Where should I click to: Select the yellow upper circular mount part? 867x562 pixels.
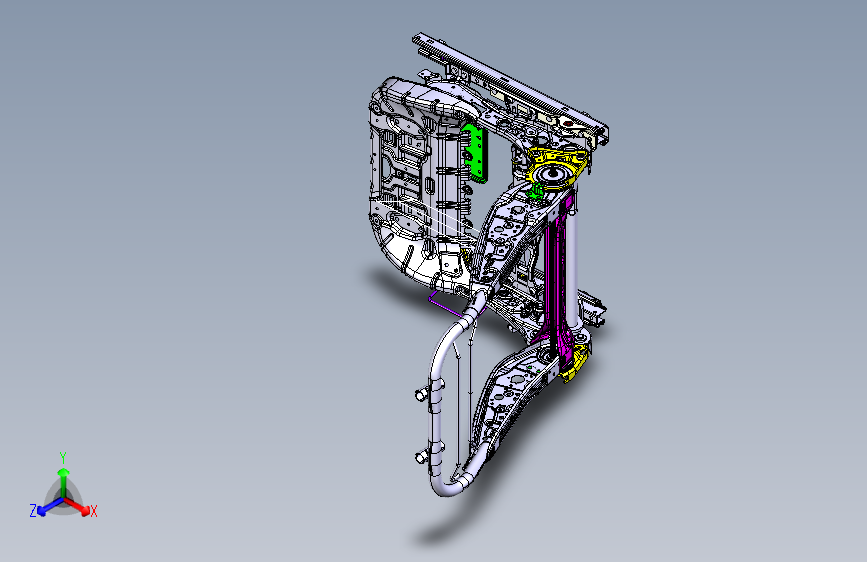point(556,169)
